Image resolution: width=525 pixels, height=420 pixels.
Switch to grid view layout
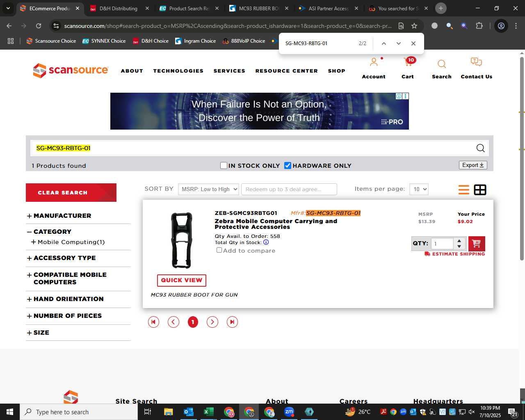click(x=480, y=189)
